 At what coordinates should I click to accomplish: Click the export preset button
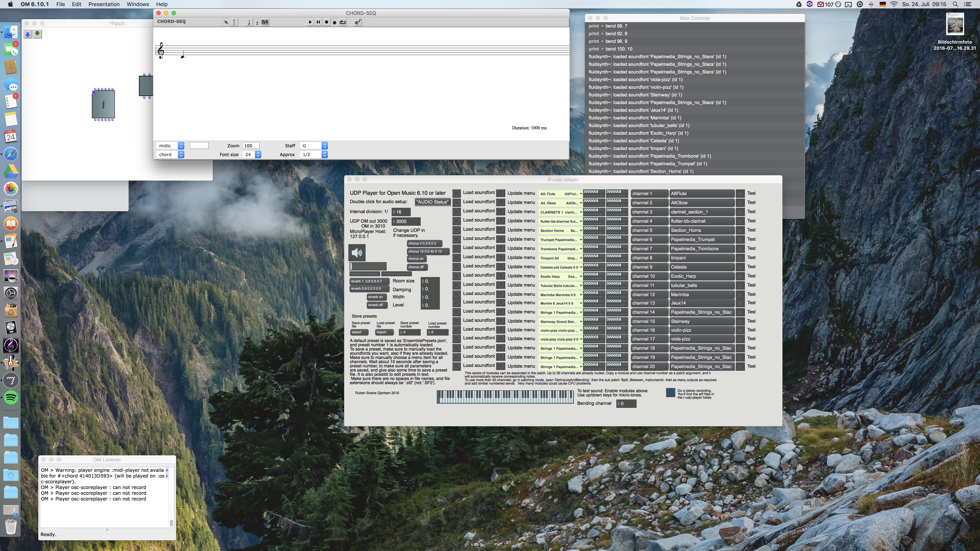(x=359, y=332)
